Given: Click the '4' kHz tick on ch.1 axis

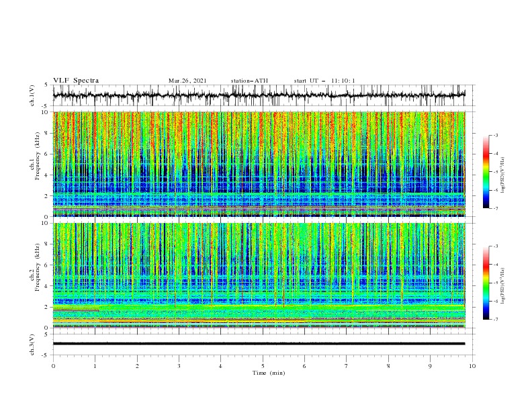Looking at the screenshot, I should (46, 175).
